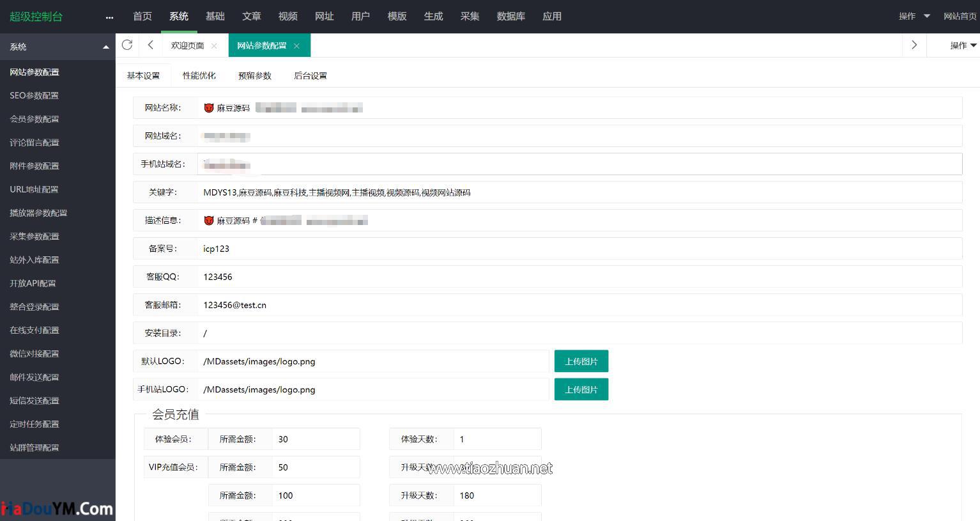Open 数据库 top menu item
Image resolution: width=980 pixels, height=521 pixels.
tap(511, 16)
